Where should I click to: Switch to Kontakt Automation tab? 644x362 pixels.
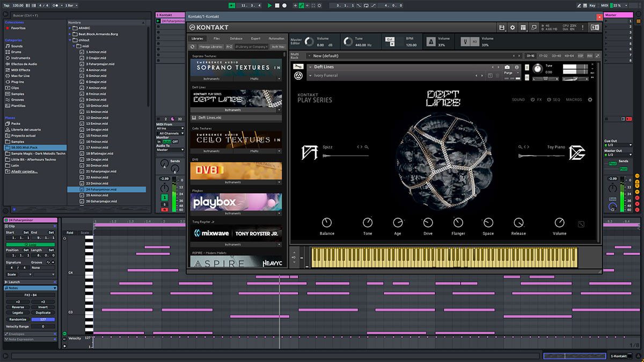point(276,39)
